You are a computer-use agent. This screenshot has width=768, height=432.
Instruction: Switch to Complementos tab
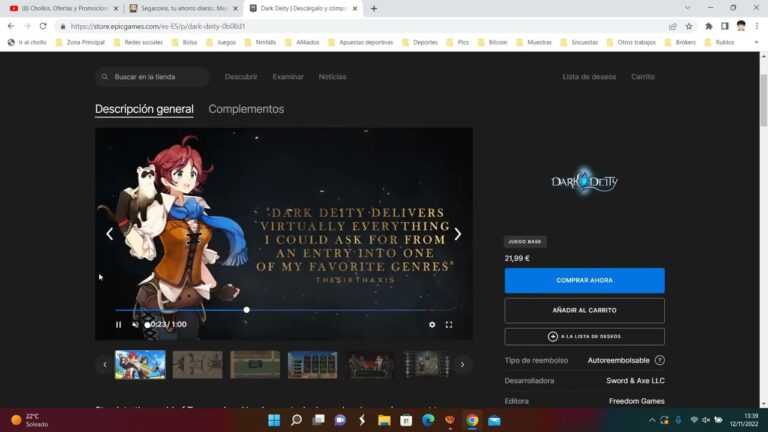pyautogui.click(x=246, y=109)
